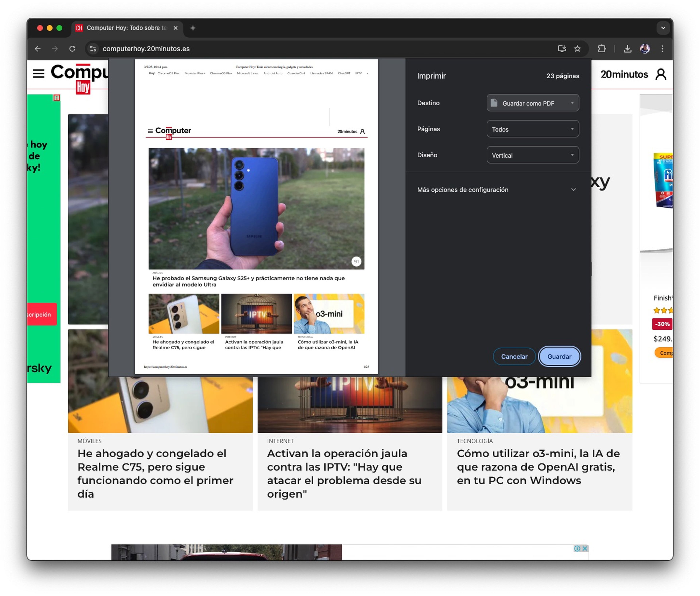Click the '23 páginas' text
Screen dimensions: 700x596
(563, 76)
